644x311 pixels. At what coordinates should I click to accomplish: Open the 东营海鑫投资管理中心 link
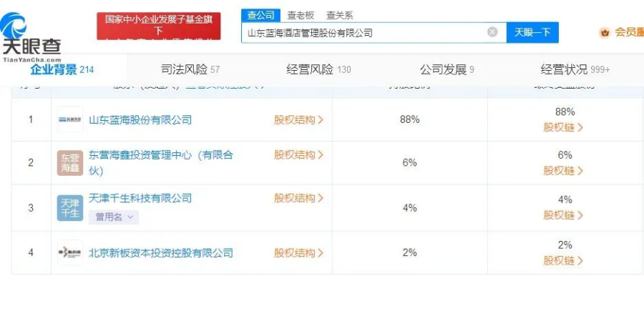pyautogui.click(x=160, y=154)
